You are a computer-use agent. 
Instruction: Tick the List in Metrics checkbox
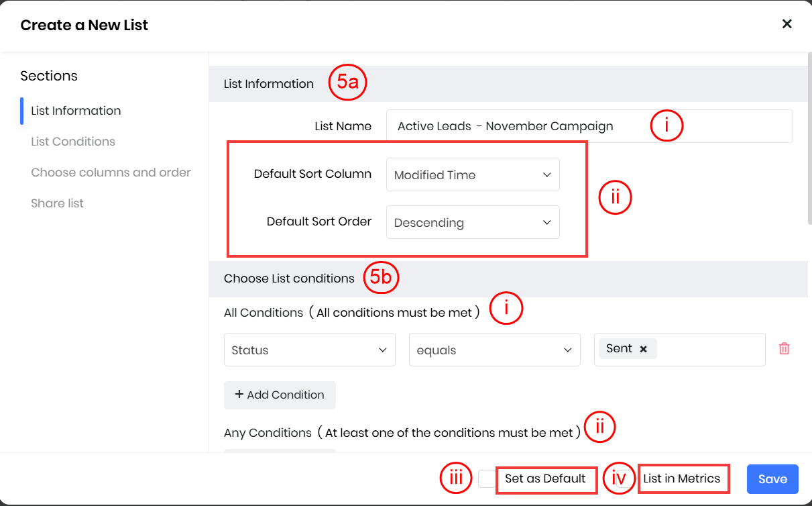(625, 478)
